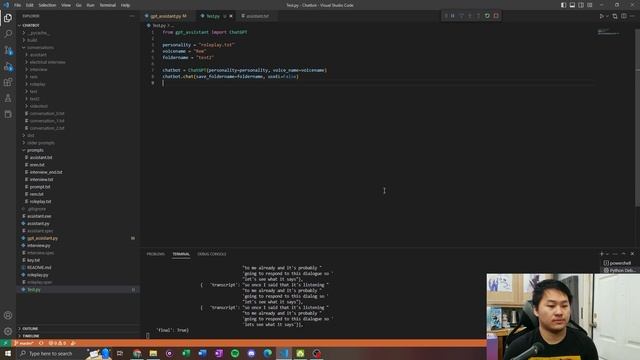Open the Manage gear icon
Viewport: 640px width, 360px height.
(8, 331)
